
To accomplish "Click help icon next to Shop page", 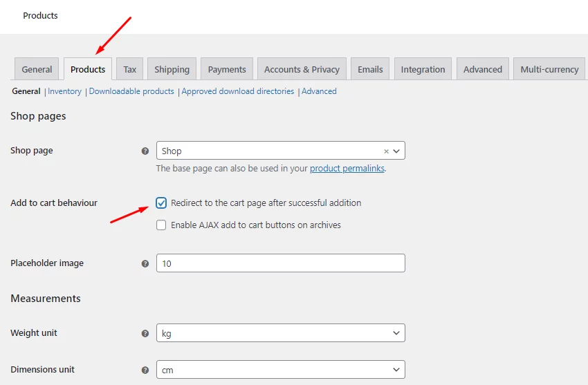I will (x=145, y=151).
